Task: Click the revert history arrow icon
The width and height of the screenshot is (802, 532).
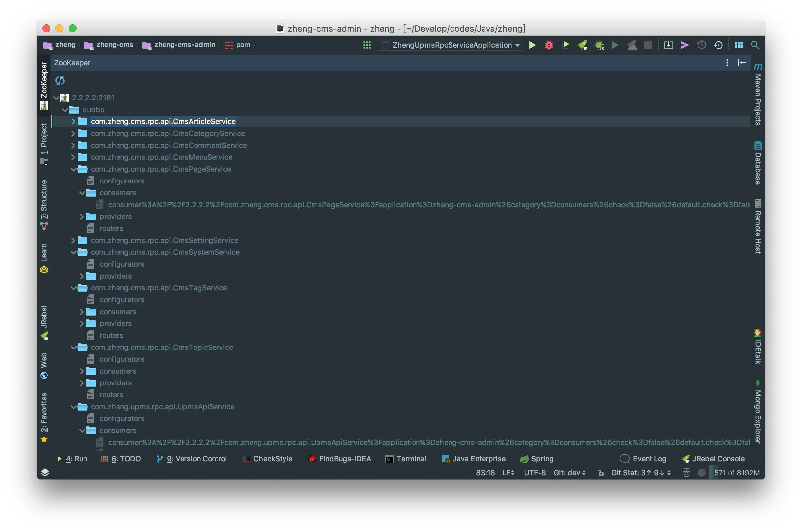Action: 718,45
